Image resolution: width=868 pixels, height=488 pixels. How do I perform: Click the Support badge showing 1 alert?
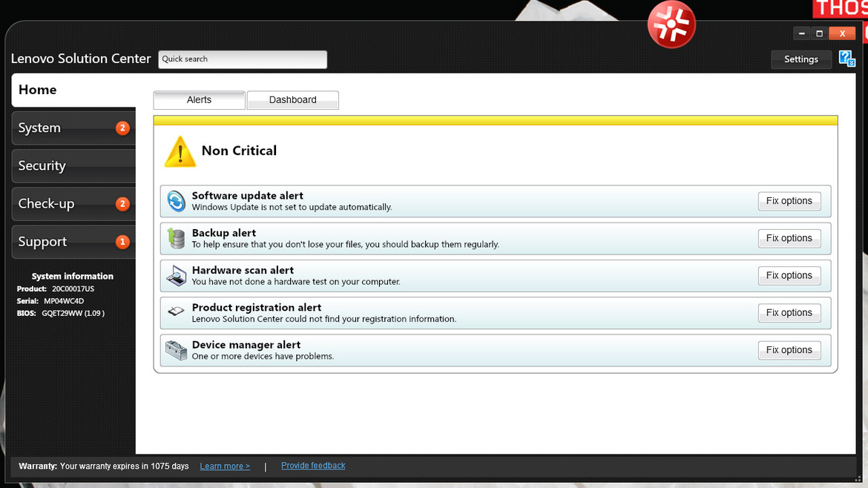click(122, 242)
